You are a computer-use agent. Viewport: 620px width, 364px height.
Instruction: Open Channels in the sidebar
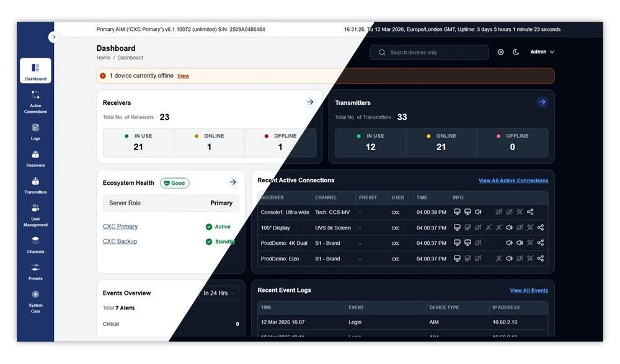point(35,245)
